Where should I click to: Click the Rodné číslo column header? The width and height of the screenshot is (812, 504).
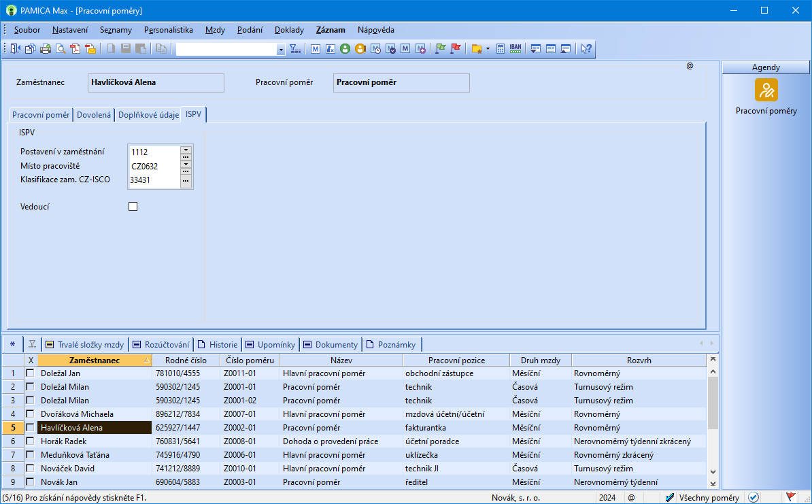(x=186, y=360)
